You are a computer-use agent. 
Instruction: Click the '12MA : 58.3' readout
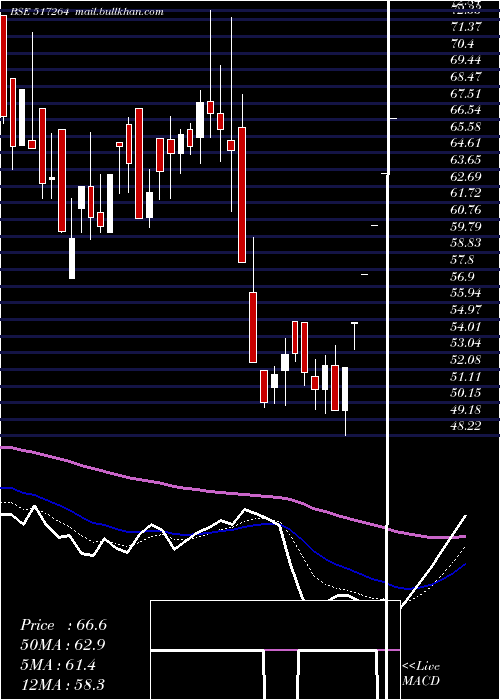(x=63, y=684)
